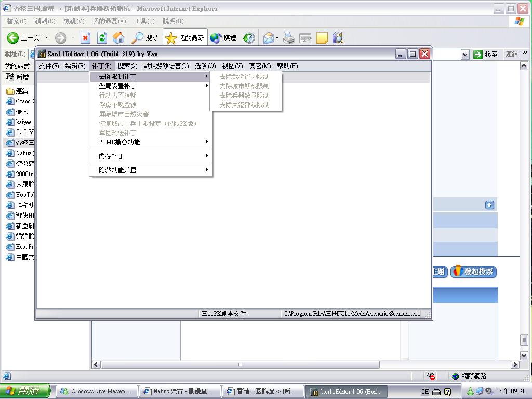The width and height of the screenshot is (532, 399).
Task: Open the 登入 favorite link
Action: pyautogui.click(x=17, y=112)
